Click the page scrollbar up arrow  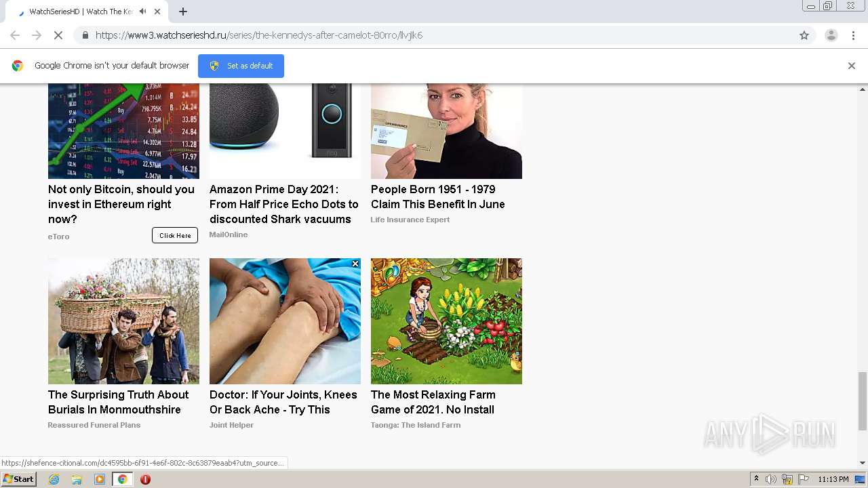click(x=863, y=89)
